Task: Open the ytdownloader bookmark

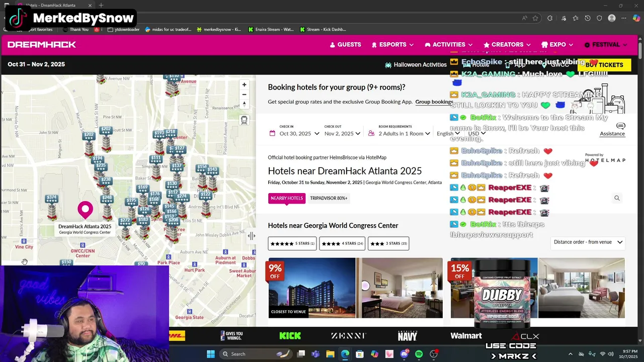Action: [123, 30]
